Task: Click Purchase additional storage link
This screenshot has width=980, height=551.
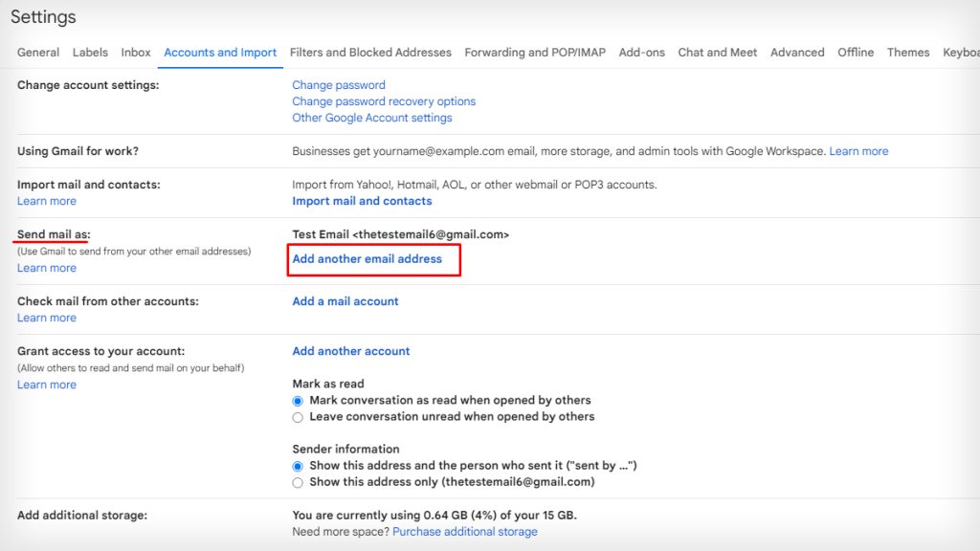Action: coord(465,531)
